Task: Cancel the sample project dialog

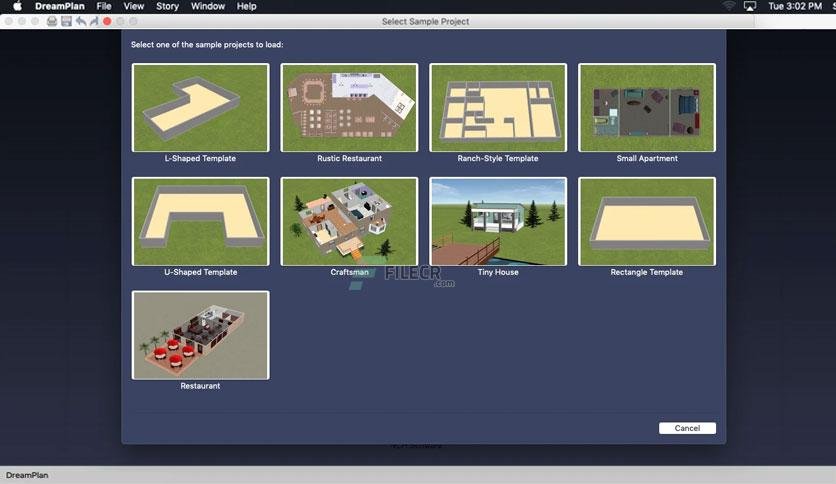Action: [x=687, y=428]
